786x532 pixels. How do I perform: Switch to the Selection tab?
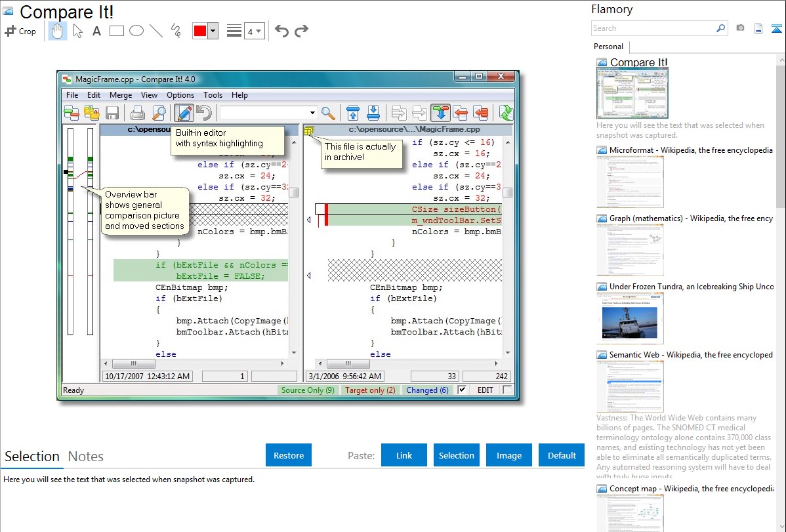32,457
